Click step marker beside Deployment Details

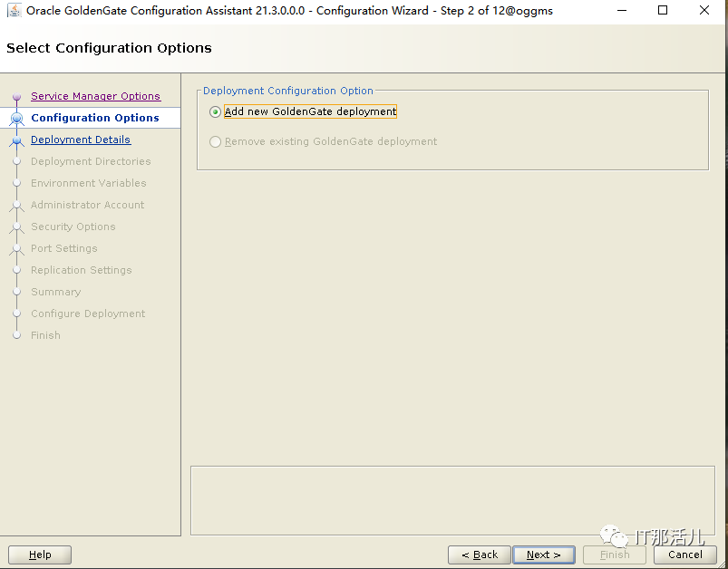click(16, 140)
